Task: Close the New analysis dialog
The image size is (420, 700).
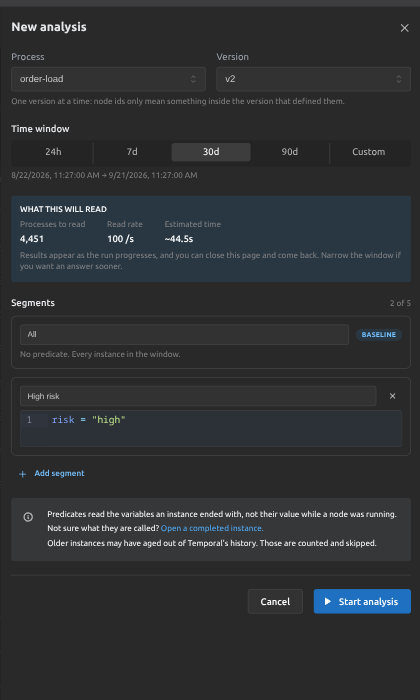Action: tap(404, 28)
